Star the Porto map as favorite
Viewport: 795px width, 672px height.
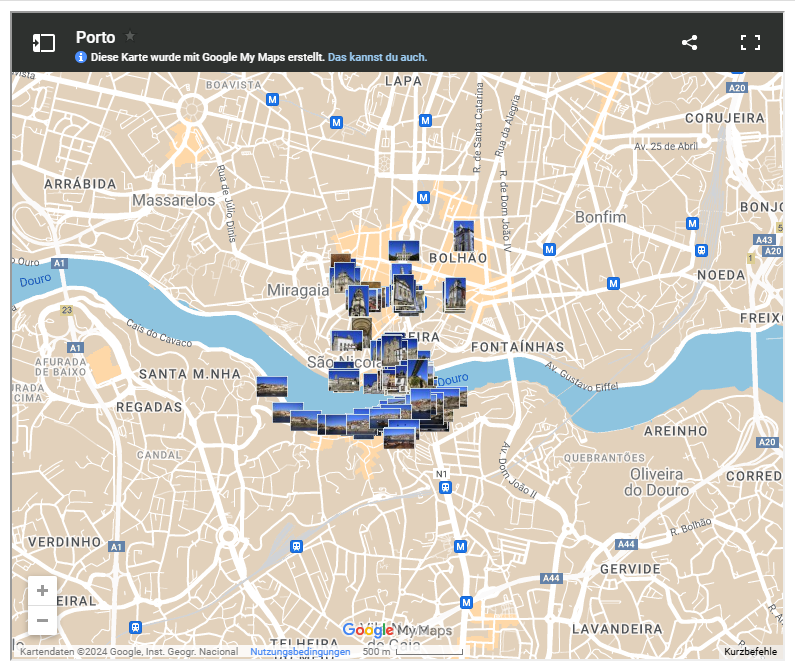[130, 36]
